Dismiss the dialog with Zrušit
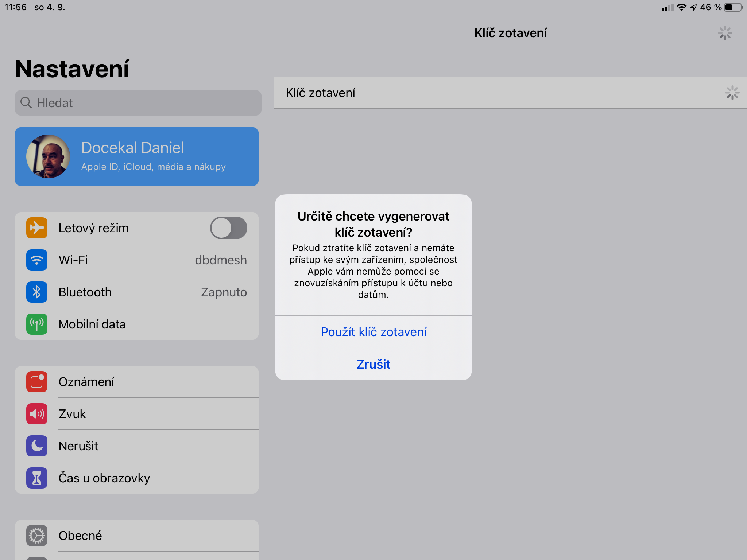747x560 pixels. (x=373, y=364)
